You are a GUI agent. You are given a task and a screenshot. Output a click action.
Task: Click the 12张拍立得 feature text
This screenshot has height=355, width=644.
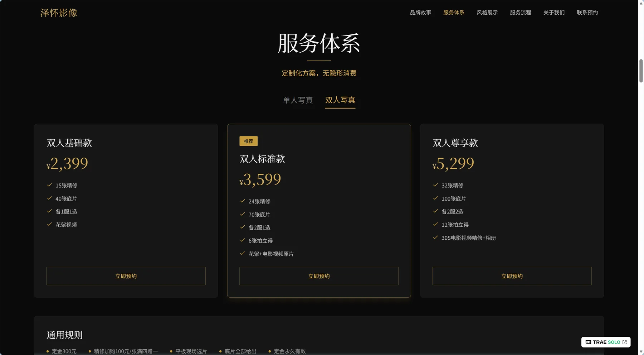point(455,225)
